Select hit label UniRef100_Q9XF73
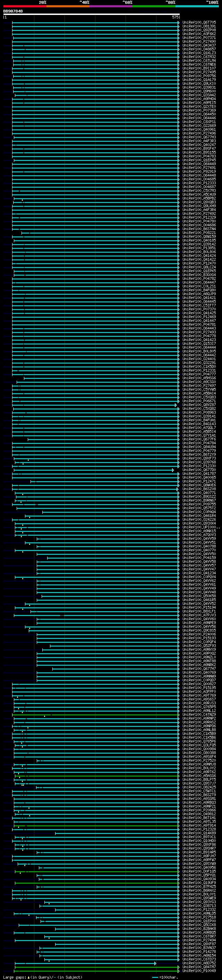This screenshot has width=222, height=980. (x=199, y=459)
